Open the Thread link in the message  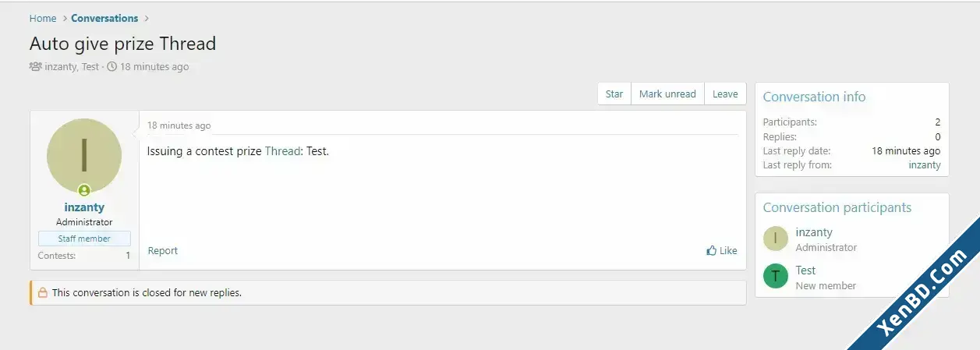point(282,151)
